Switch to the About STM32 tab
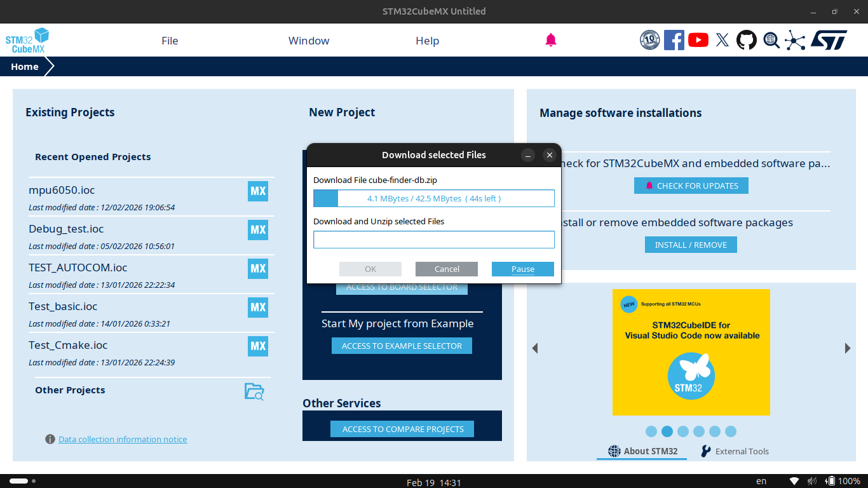 tap(643, 451)
